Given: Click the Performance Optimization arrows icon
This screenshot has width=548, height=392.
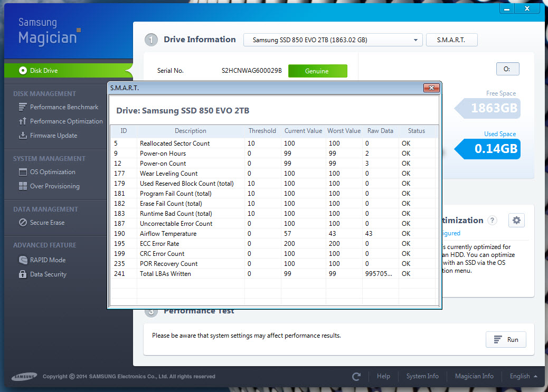Looking at the screenshot, I should point(23,121).
